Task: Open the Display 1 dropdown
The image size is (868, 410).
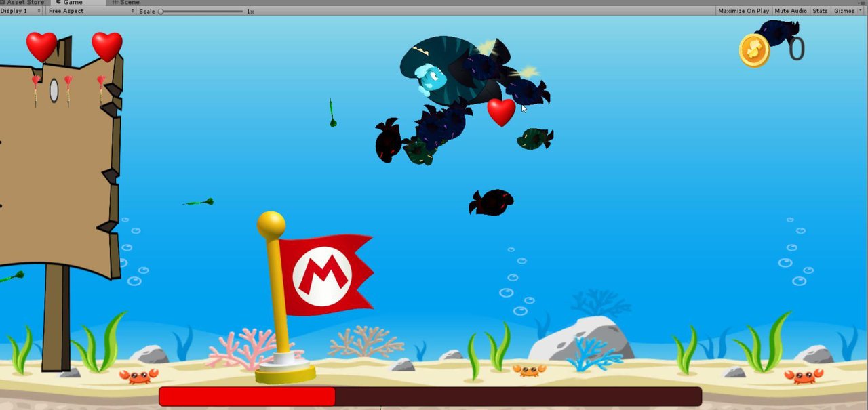Action: [x=22, y=12]
